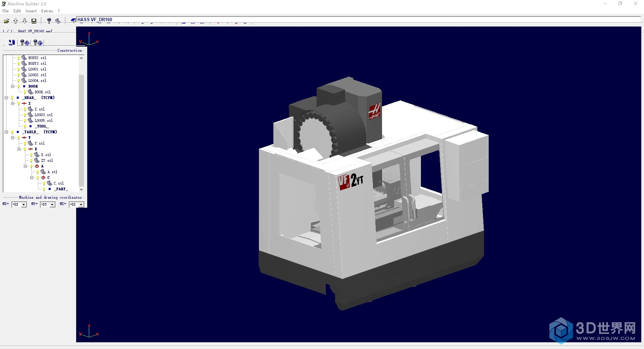Switch to the blue blocks construction tab
Viewport: 644px width, 349px height.
[12, 42]
